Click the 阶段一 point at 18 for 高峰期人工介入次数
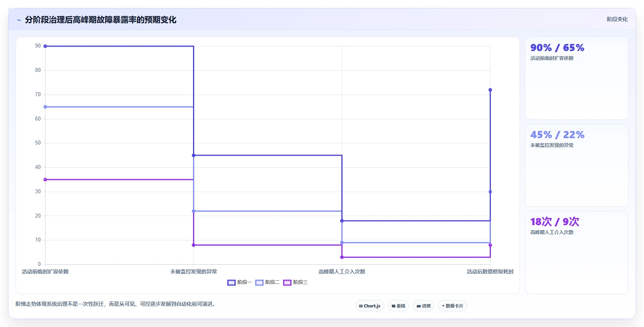This screenshot has width=644, height=327. click(342, 221)
